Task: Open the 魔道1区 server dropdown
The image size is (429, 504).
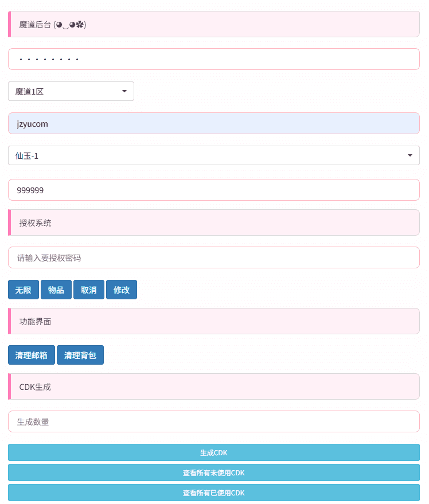Action: (x=71, y=91)
